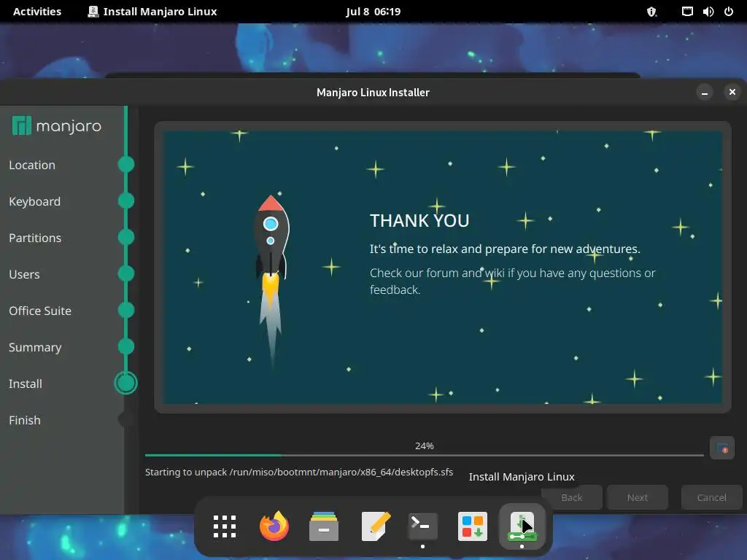Open the show applications grid in dock
The image size is (747, 560).
225,526
